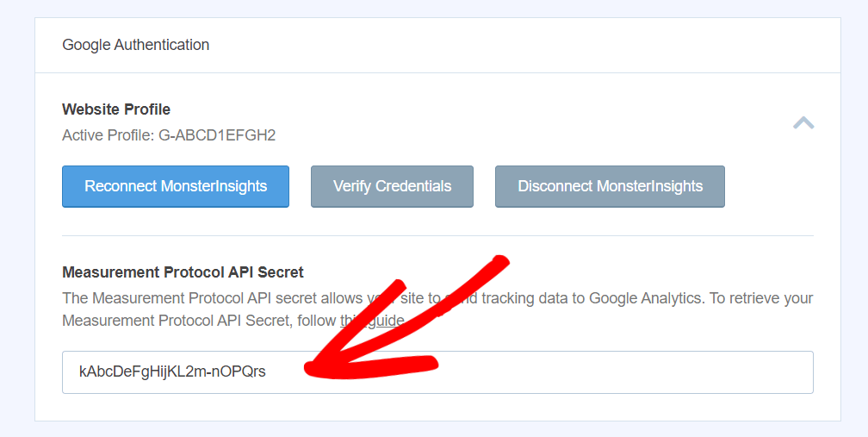The width and height of the screenshot is (868, 437).
Task: Click the horizontal divider below the buttons
Action: point(437,235)
